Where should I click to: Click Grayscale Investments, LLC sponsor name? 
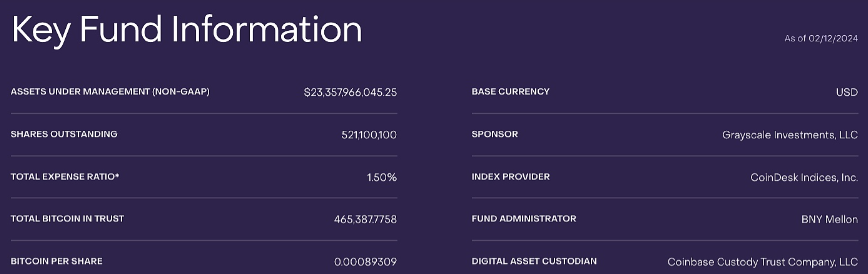point(790,135)
